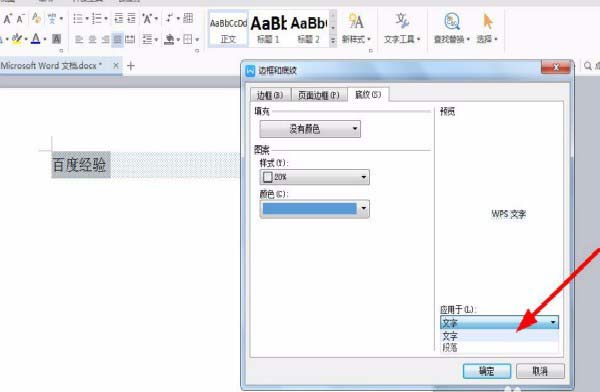The height and width of the screenshot is (392, 600).
Task: Click the phonetic guide icon
Action: [52, 18]
